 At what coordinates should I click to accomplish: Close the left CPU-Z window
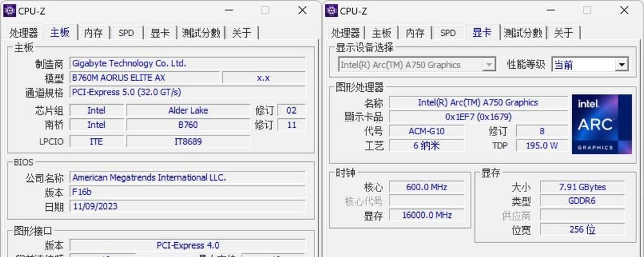click(303, 10)
